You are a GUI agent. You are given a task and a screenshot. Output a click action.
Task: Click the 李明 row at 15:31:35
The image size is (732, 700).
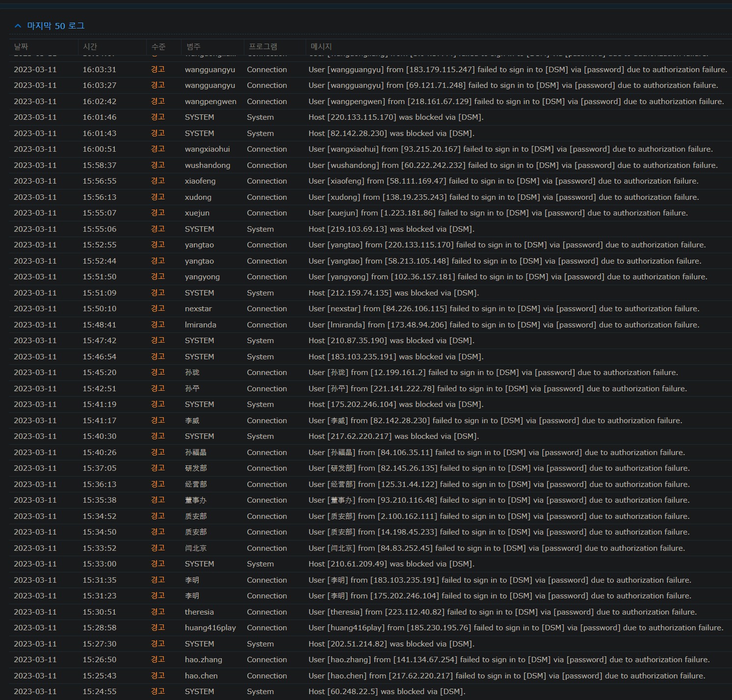pos(370,580)
